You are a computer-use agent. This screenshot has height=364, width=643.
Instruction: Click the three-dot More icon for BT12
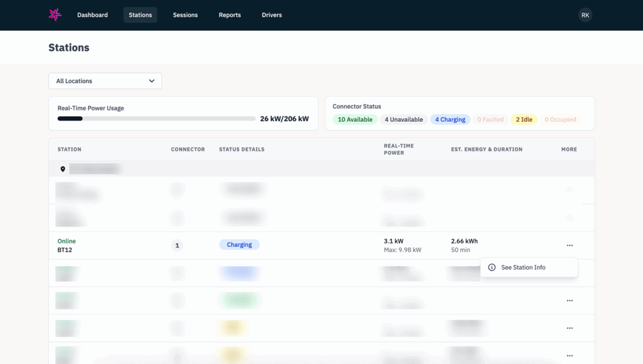[570, 245]
